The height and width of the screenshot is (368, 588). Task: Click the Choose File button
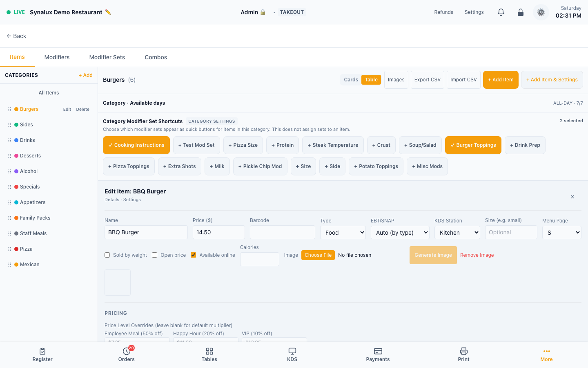(318, 255)
